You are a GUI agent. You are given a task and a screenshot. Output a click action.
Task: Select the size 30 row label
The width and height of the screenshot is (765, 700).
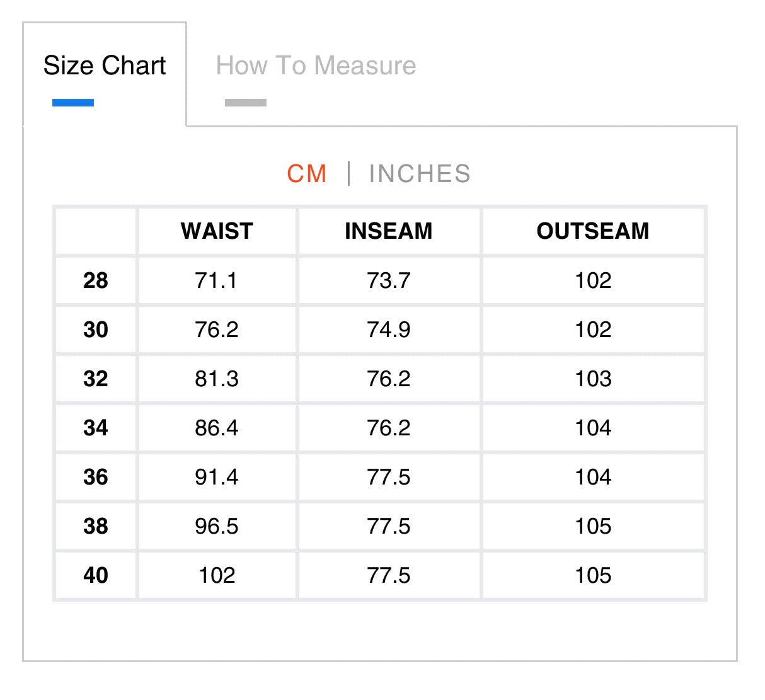pyautogui.click(x=96, y=330)
